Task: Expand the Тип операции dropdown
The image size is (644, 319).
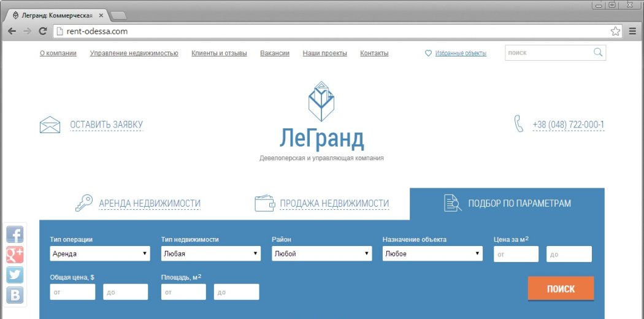Action: (x=100, y=253)
